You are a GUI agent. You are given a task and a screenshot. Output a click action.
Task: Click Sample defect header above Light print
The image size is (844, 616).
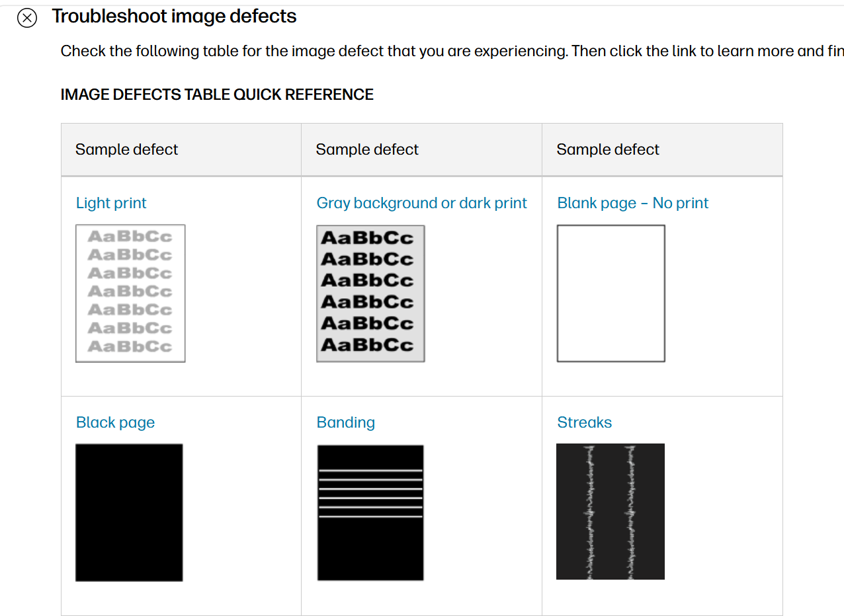(x=126, y=149)
